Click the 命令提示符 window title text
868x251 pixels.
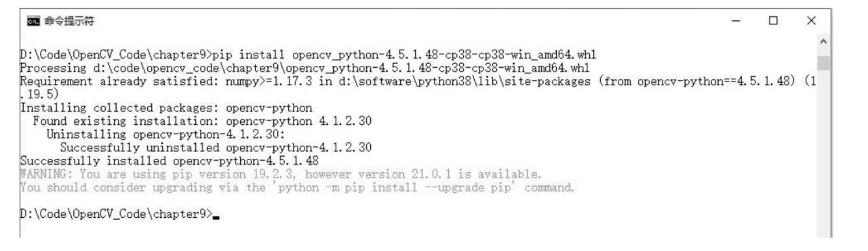click(x=69, y=22)
